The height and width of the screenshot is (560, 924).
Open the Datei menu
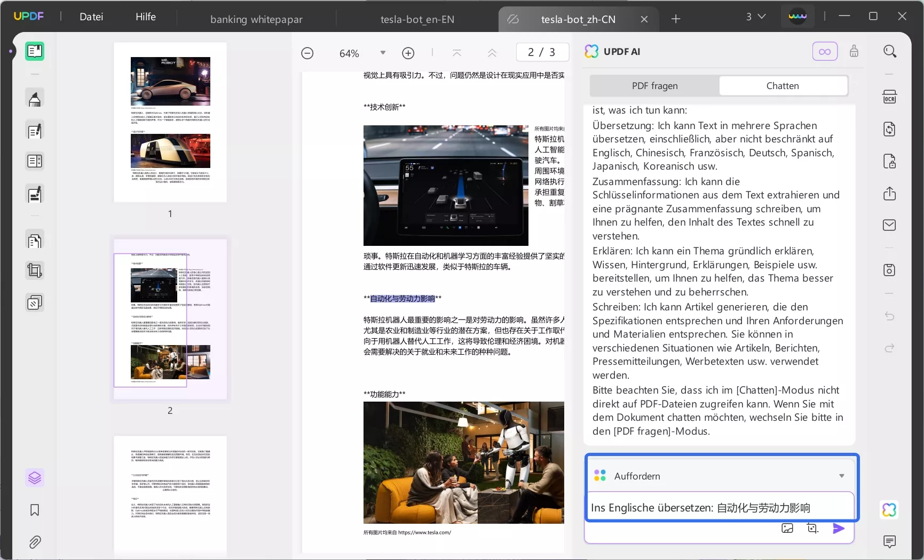[91, 17]
